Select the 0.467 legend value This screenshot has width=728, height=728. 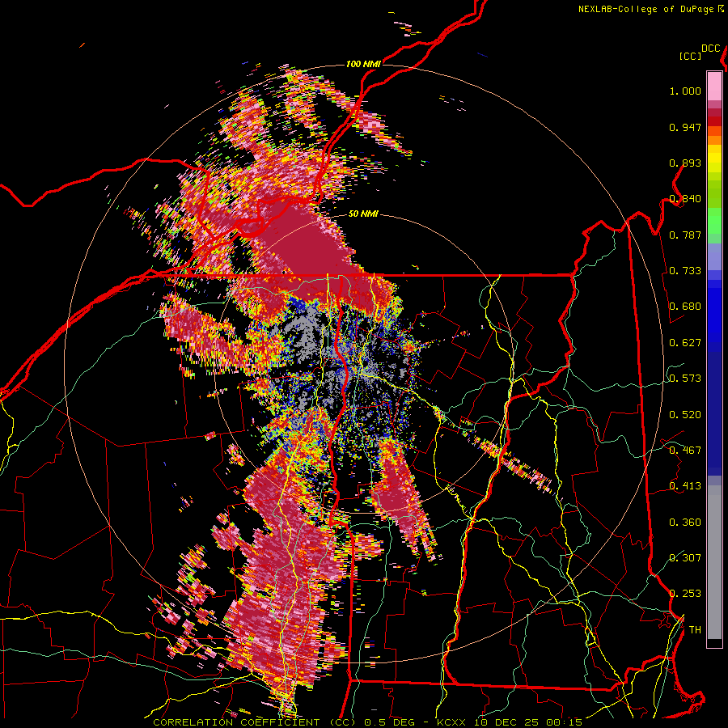pyautogui.click(x=685, y=451)
